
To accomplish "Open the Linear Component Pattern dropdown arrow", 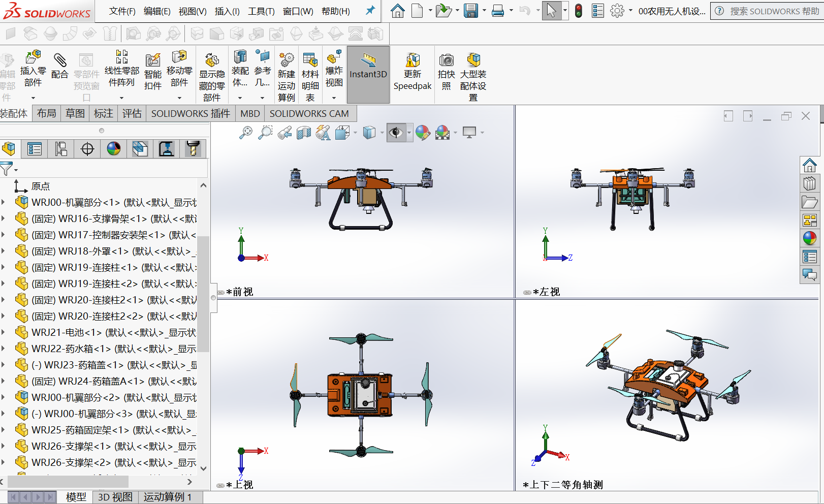I will pos(121,98).
